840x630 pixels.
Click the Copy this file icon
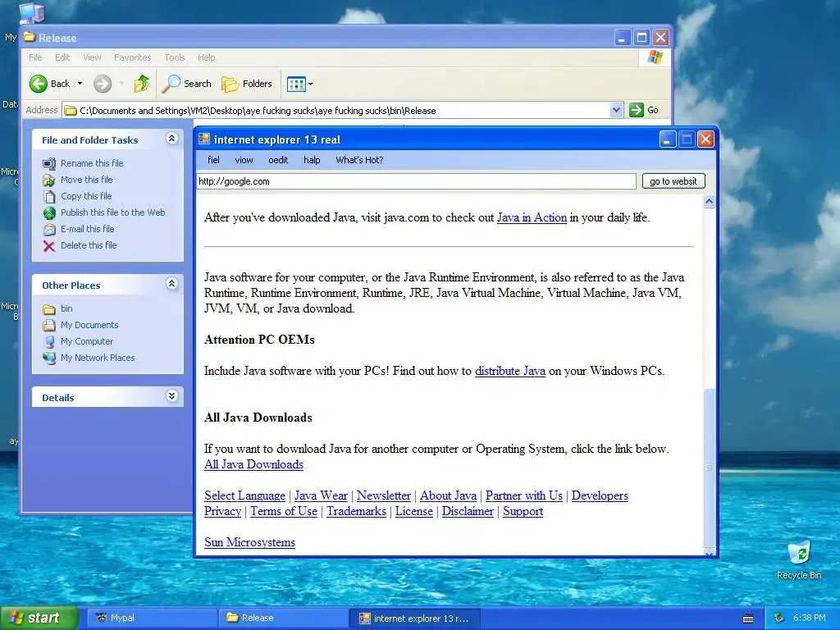[49, 197]
